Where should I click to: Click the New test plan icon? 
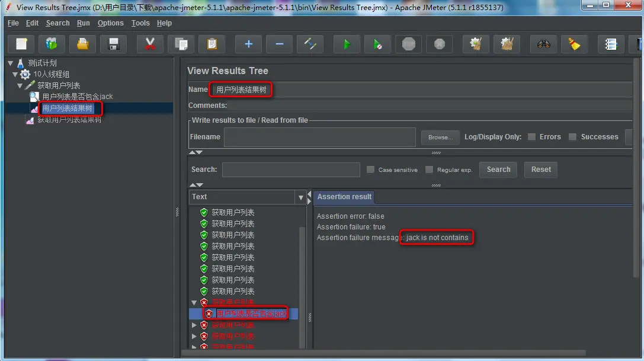(21, 44)
